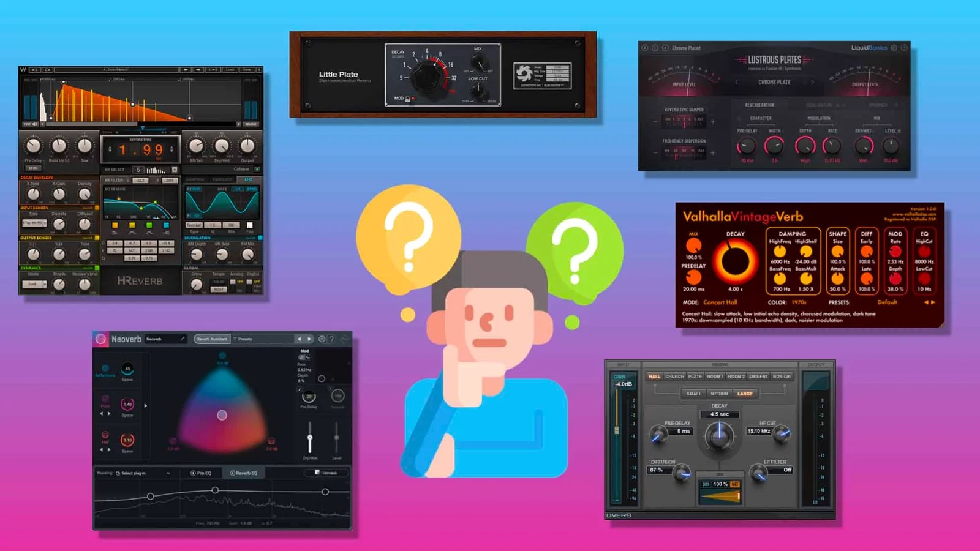This screenshot has width=980, height=551.
Task: Select the low-shelf filter shape icon in HReverb EQ
Action: click(x=115, y=233)
